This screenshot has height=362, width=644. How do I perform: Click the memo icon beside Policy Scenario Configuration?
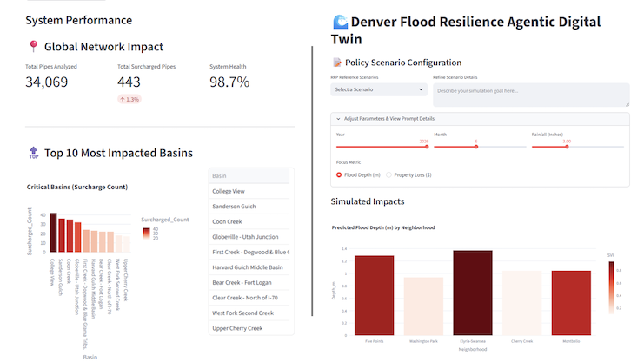[x=338, y=63]
